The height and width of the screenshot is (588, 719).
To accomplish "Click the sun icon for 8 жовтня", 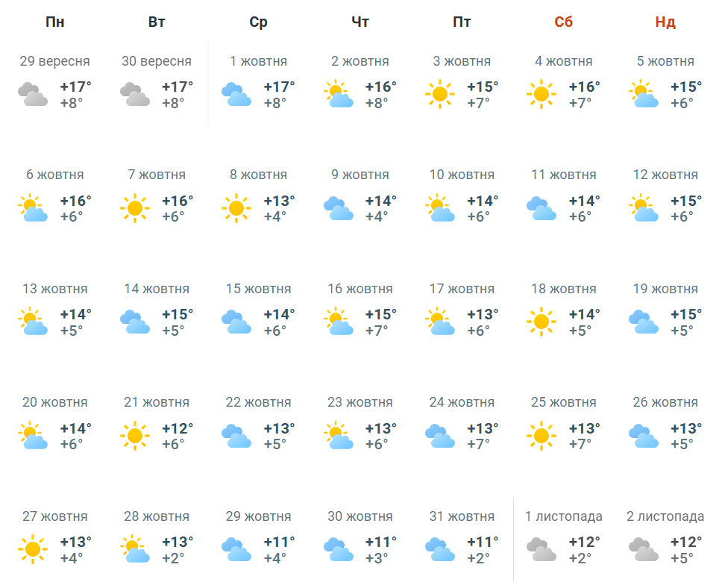I will 236,208.
